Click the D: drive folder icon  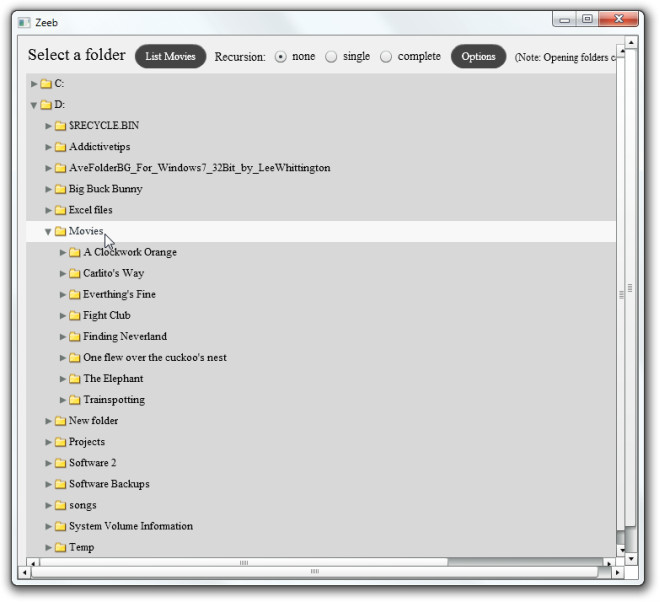pos(46,105)
